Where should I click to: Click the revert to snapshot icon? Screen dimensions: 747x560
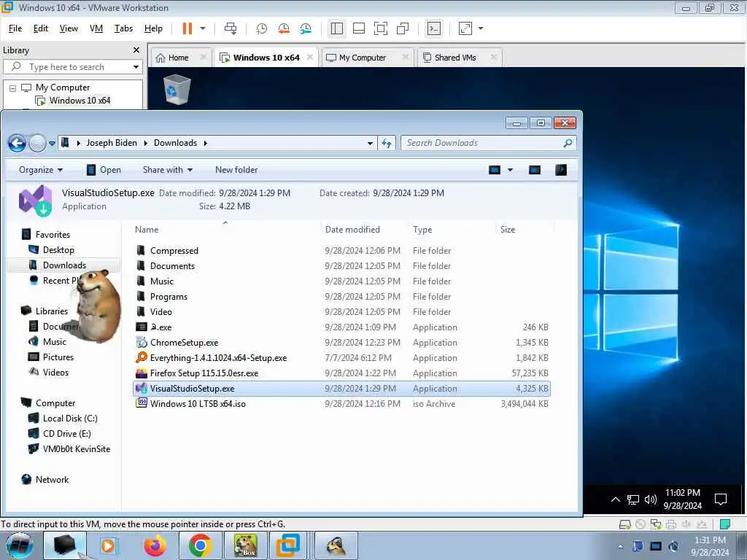(284, 28)
